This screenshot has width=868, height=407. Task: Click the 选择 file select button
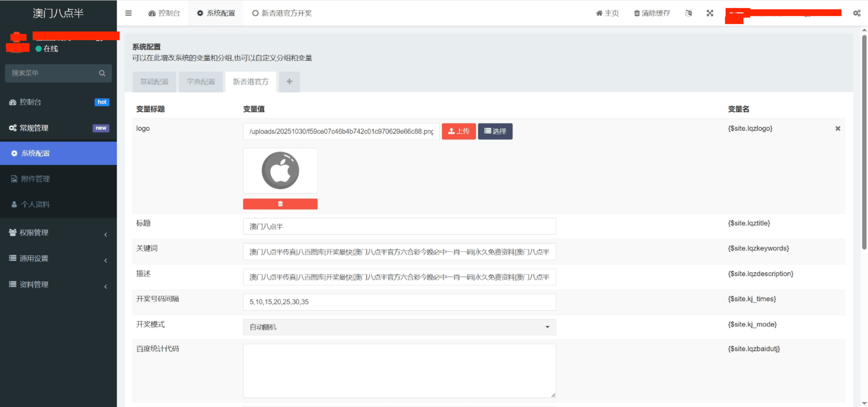click(495, 131)
